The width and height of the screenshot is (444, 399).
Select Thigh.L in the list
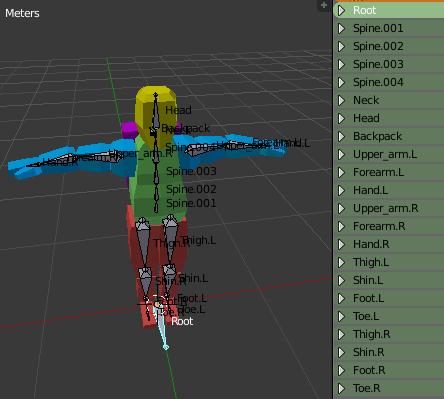point(389,262)
